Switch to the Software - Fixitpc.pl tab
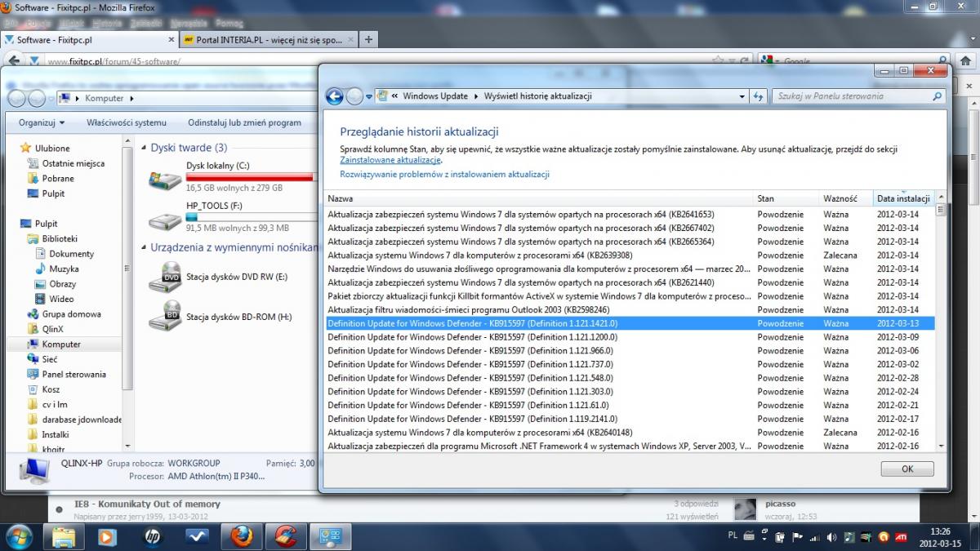Image resolution: width=980 pixels, height=551 pixels. [89, 39]
